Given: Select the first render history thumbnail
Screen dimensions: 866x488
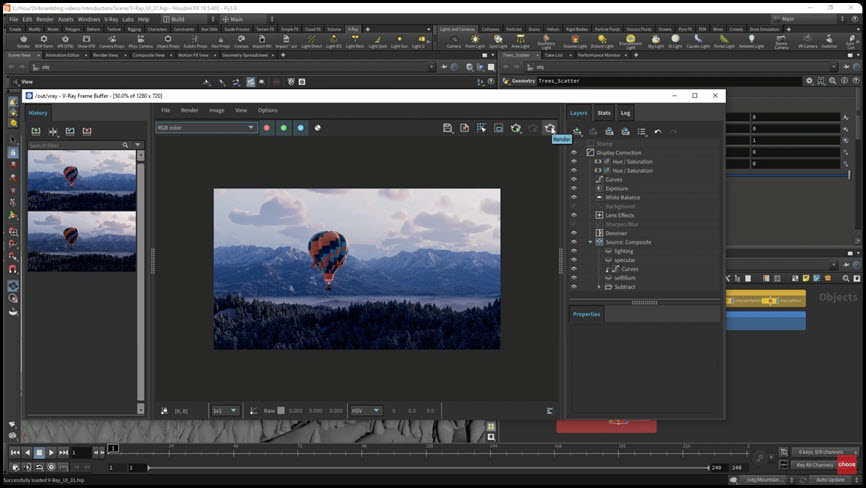Looking at the screenshot, I should (x=82, y=180).
